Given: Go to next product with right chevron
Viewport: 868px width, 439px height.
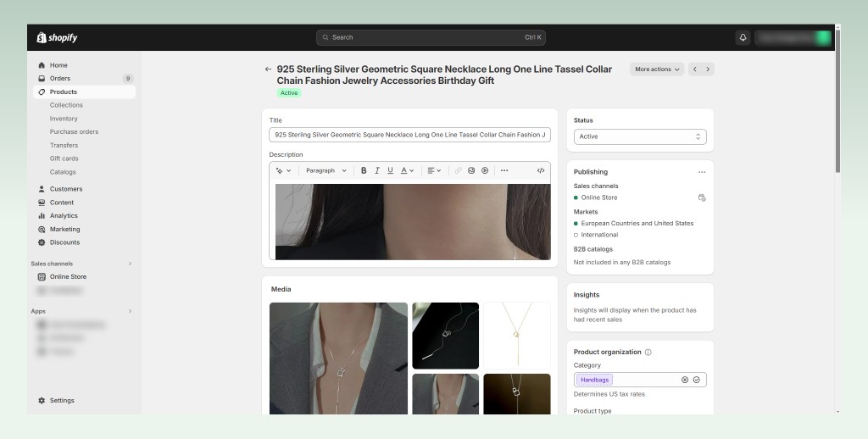Looking at the screenshot, I should click(708, 69).
